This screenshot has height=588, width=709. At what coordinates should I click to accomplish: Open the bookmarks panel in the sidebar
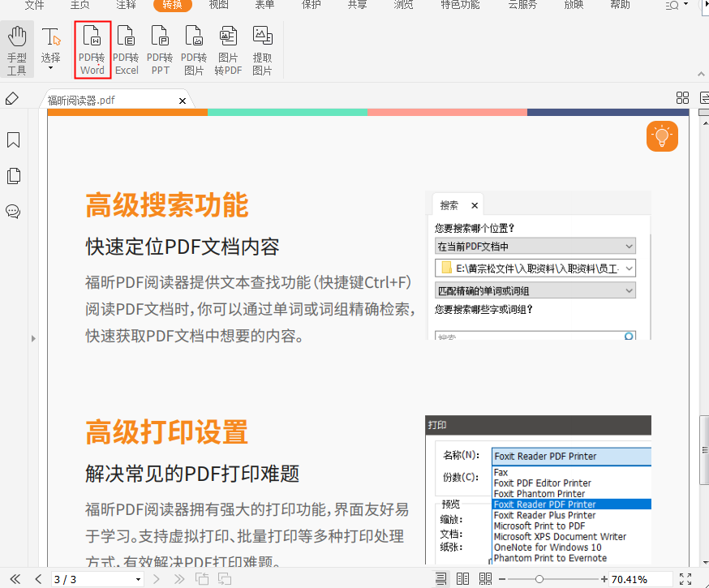12,139
